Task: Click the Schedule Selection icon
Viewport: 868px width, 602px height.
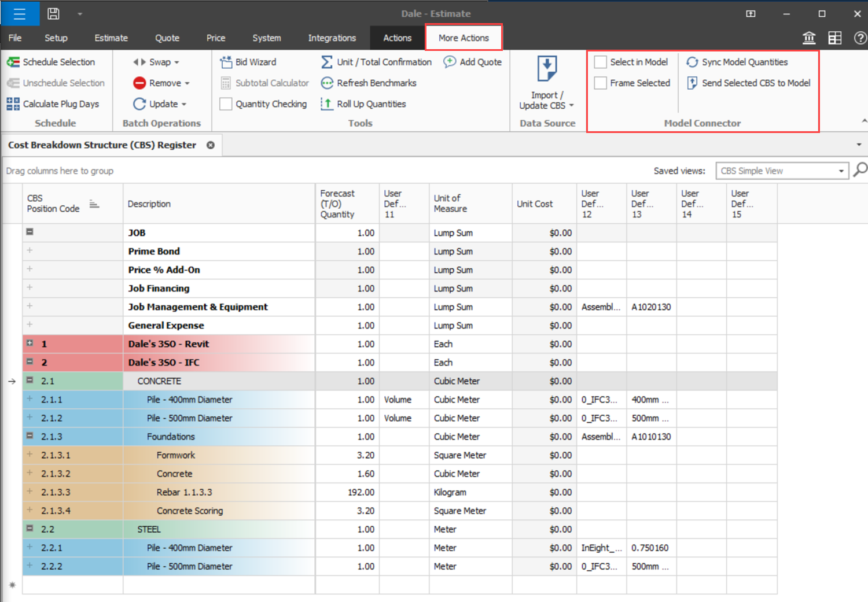Action: 13,62
